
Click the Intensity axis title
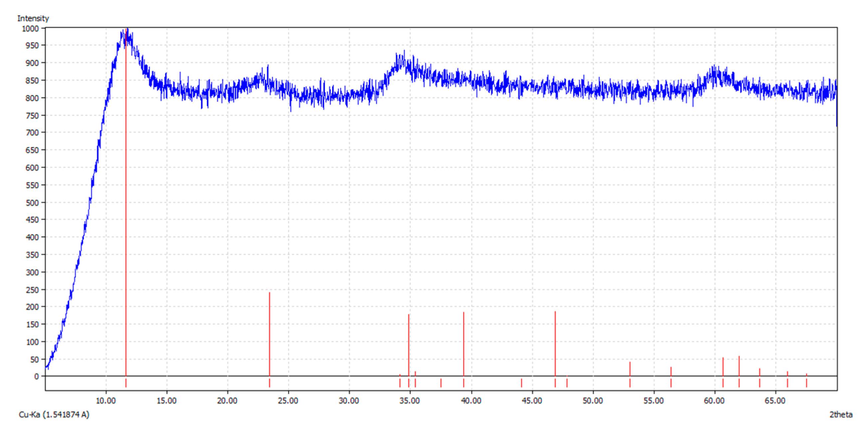coord(33,18)
